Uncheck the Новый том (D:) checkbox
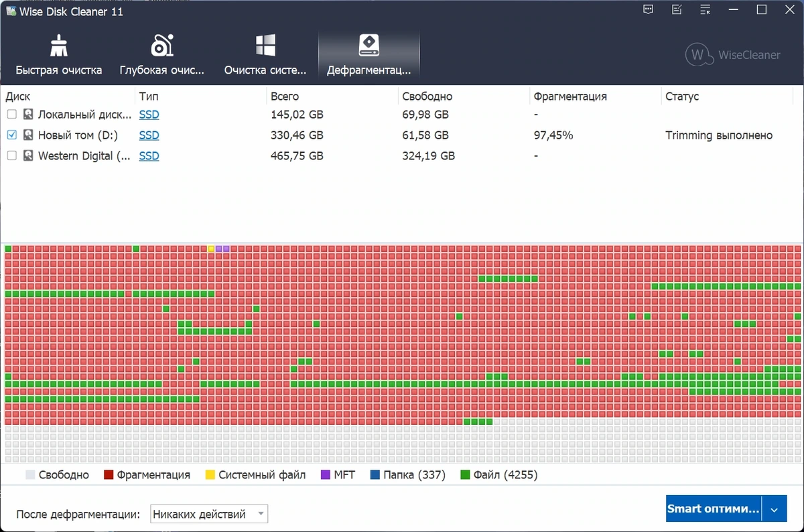 click(x=11, y=135)
